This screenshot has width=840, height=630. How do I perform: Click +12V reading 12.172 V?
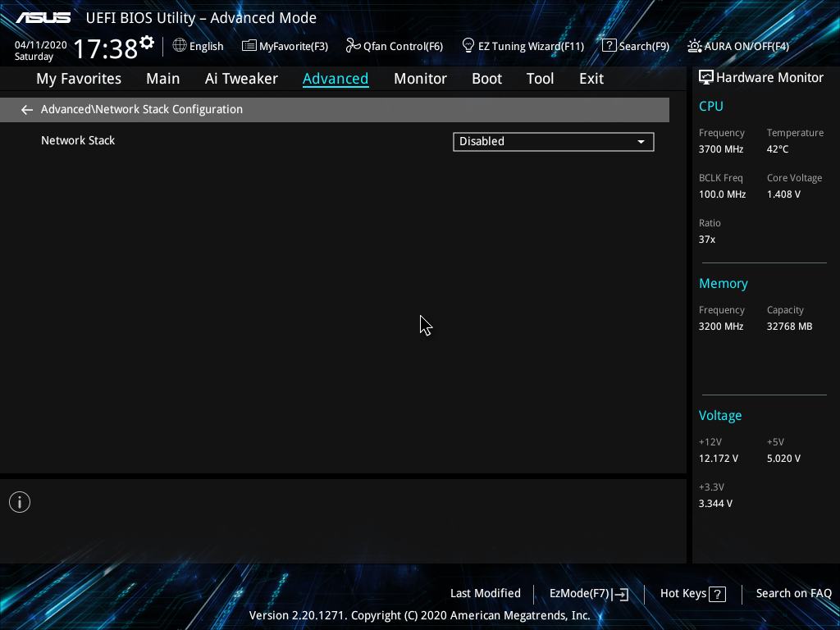pos(718,459)
